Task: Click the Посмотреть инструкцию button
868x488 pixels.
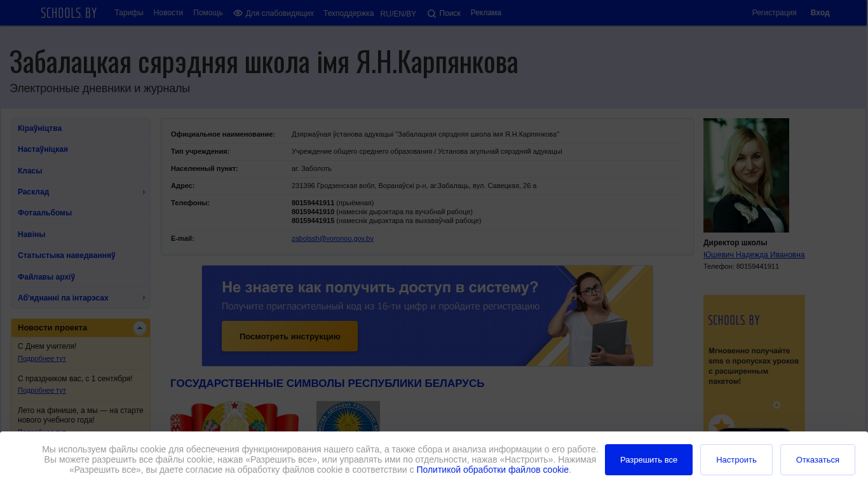Action: point(290,336)
